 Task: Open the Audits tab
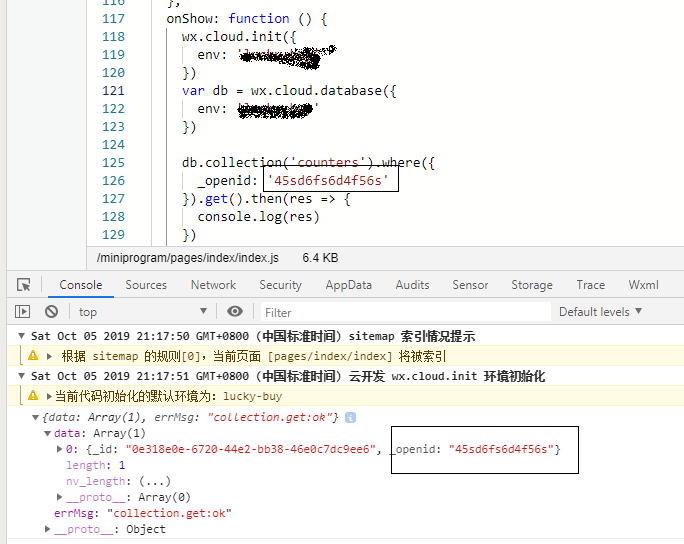coord(412,285)
